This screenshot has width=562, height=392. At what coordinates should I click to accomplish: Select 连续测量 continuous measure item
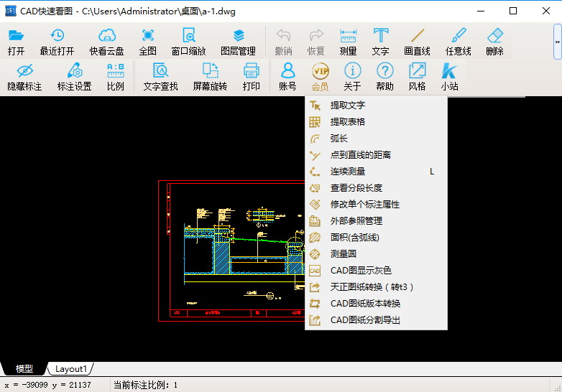click(376, 172)
